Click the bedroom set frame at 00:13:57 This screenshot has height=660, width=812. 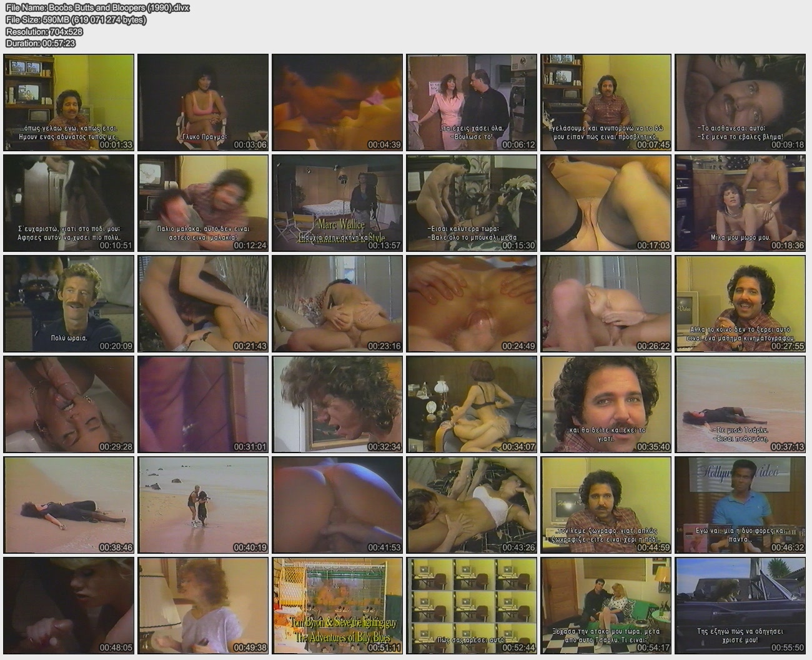(337, 203)
